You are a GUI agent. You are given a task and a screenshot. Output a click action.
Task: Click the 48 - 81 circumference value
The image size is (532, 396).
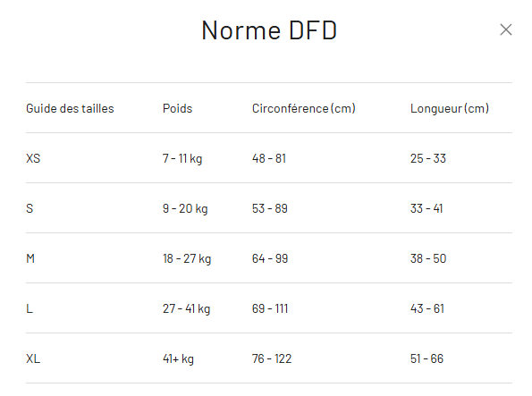(x=269, y=158)
